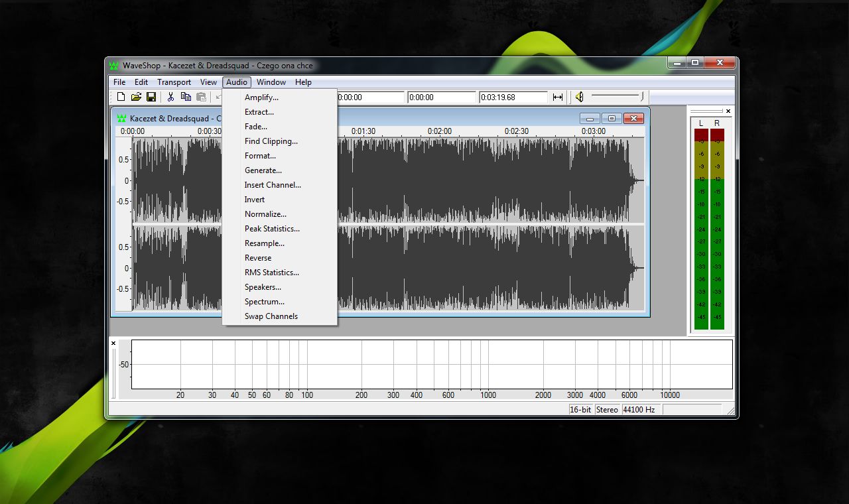Click the 0:02:00 mark on the time ruler

[440, 131]
